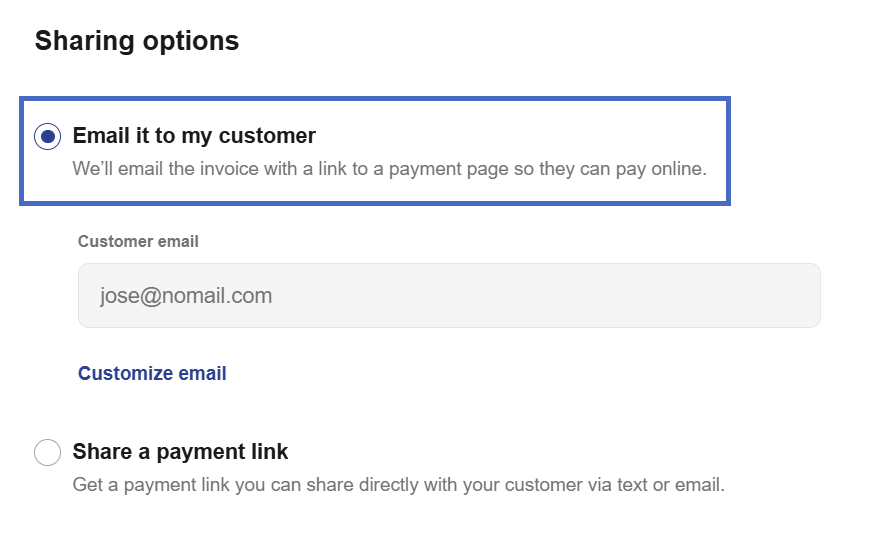The height and width of the screenshot is (533, 880).
Task: Click the payment link description via text or email
Action: point(398,485)
